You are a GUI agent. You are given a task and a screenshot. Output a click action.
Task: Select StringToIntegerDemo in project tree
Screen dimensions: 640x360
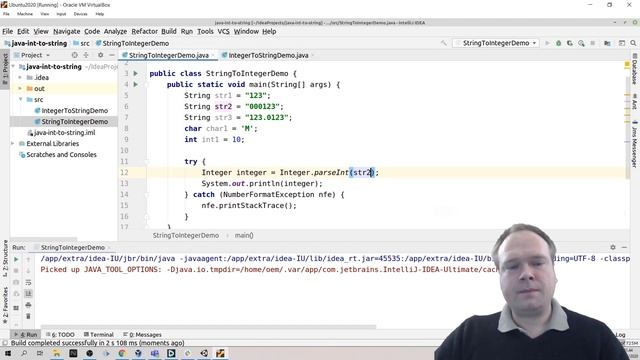pos(74,122)
